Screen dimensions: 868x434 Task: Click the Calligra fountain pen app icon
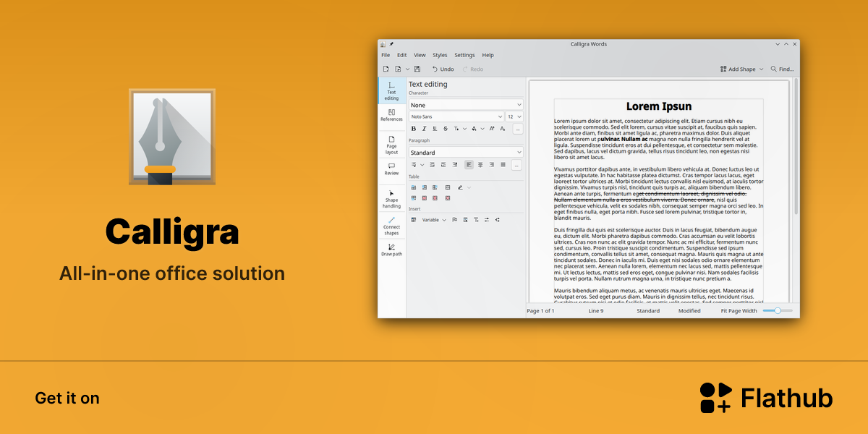(172, 137)
